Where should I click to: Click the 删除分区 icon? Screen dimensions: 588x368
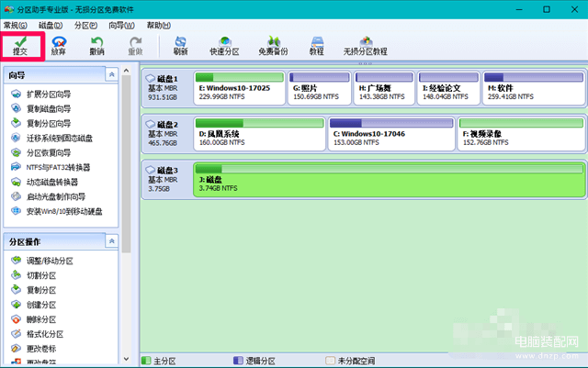point(16,319)
